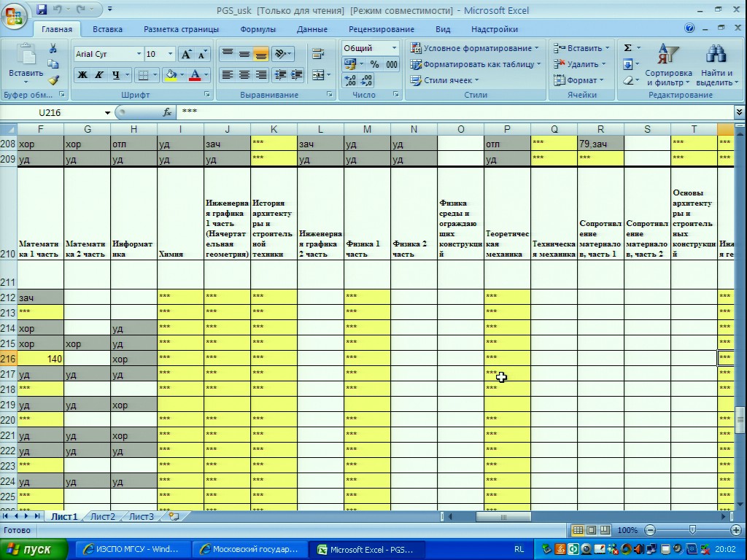The height and width of the screenshot is (560, 747).
Task: Open Форматировать как таблицу menu
Action: (x=476, y=64)
